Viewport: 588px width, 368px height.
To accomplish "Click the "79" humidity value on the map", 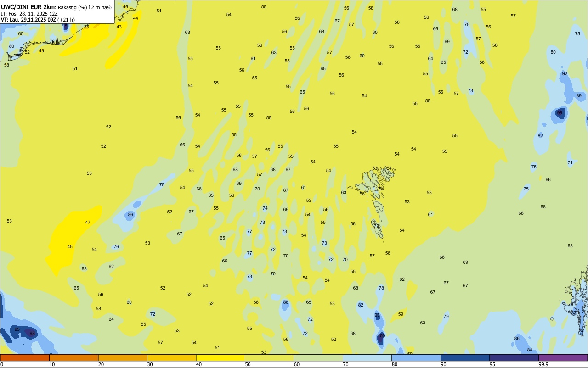I will coord(446,317).
